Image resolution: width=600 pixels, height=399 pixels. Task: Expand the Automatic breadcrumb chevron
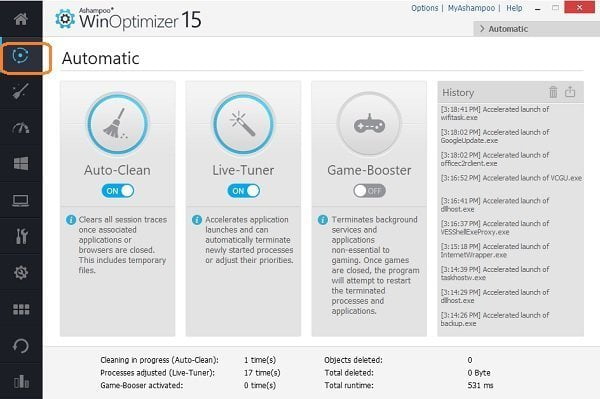coord(482,29)
